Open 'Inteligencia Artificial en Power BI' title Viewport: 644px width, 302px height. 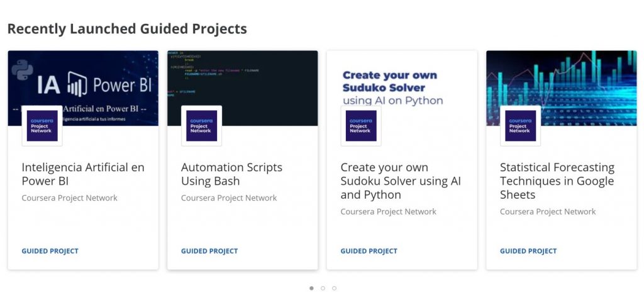[83, 174]
